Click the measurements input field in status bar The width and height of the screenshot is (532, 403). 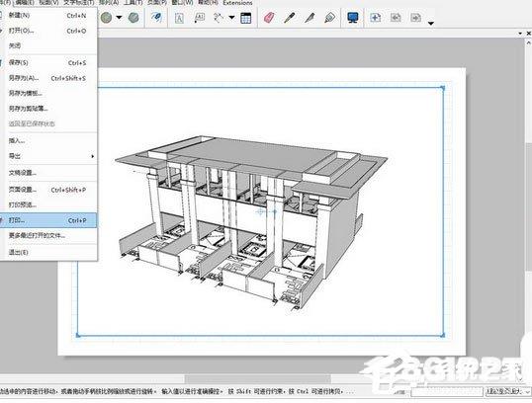click(x=447, y=391)
